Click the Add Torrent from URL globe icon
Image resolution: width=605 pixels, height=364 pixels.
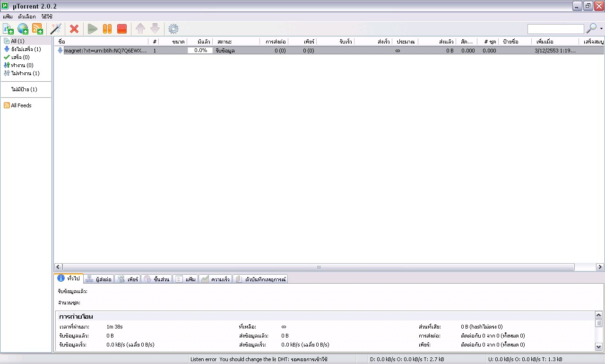coord(23,29)
